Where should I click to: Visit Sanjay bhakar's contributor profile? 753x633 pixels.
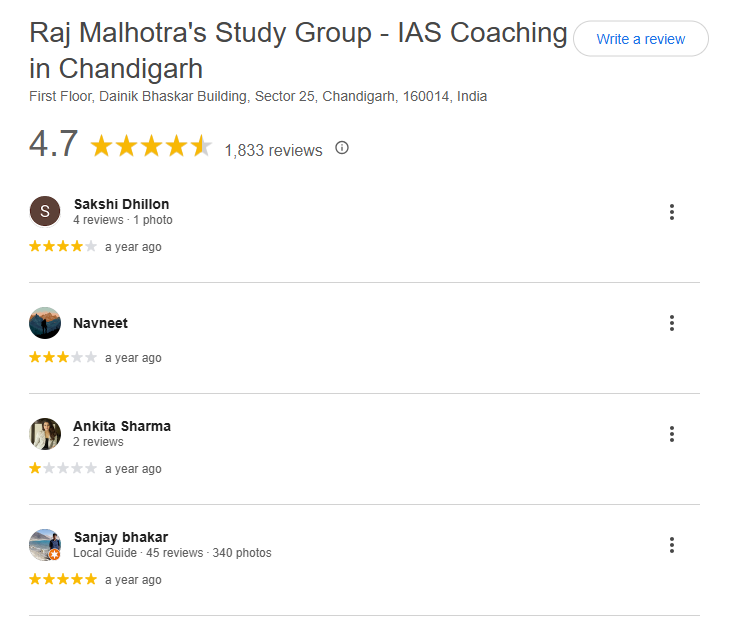click(x=121, y=537)
